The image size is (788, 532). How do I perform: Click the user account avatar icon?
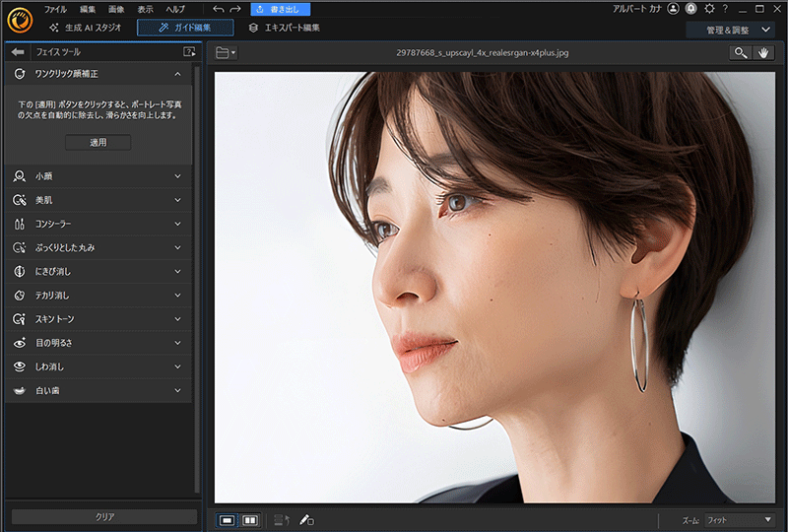click(x=673, y=9)
